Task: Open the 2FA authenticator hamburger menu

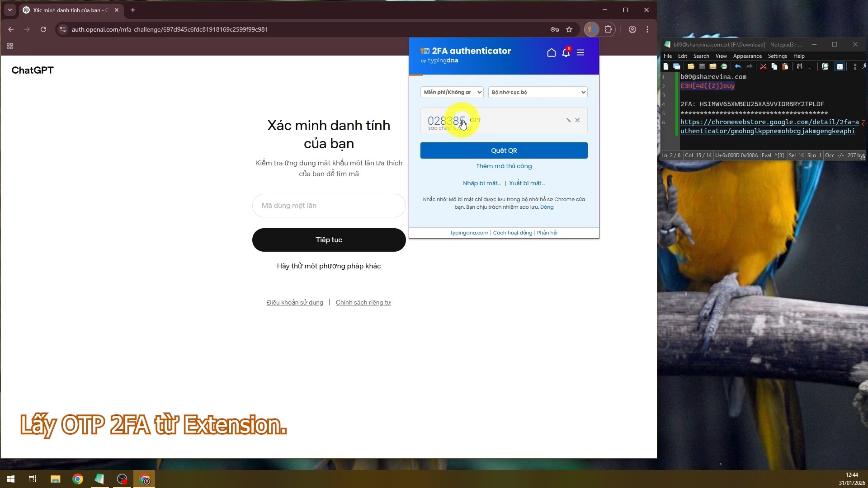Action: point(580,53)
